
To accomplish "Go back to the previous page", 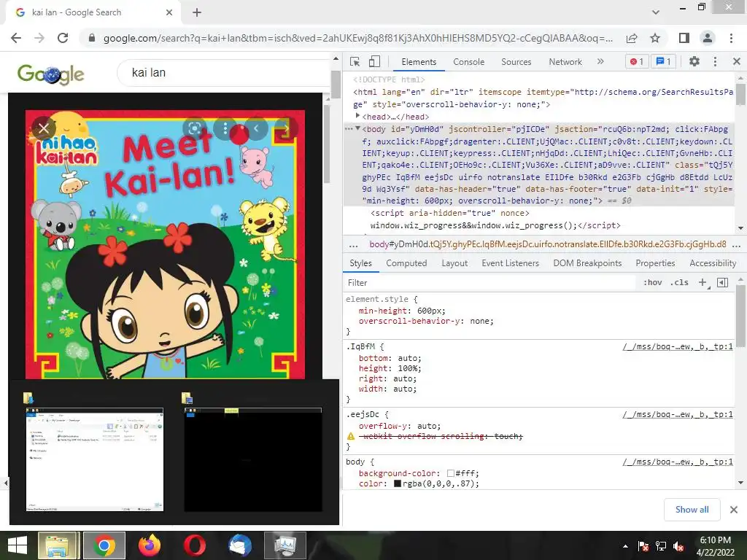I will (16, 38).
